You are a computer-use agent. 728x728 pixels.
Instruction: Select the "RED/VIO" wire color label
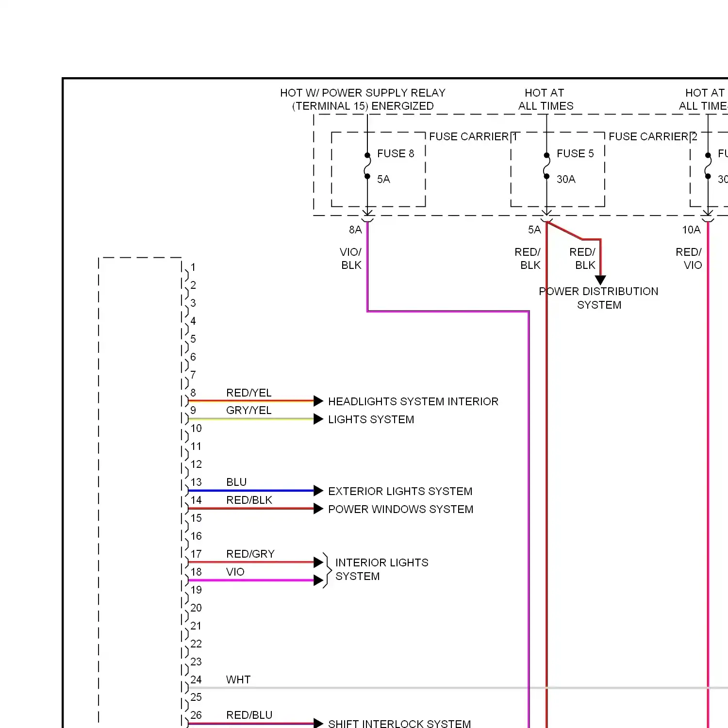pyautogui.click(x=689, y=259)
